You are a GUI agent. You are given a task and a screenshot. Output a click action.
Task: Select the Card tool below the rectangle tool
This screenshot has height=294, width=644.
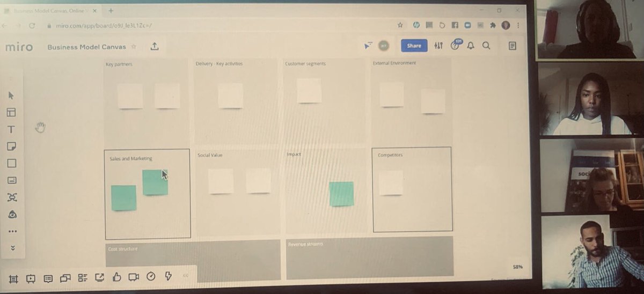coord(12,180)
